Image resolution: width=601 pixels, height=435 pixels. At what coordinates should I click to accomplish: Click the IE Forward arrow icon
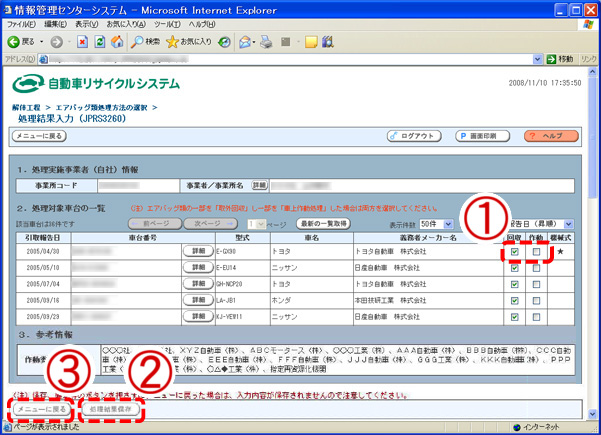[57, 42]
